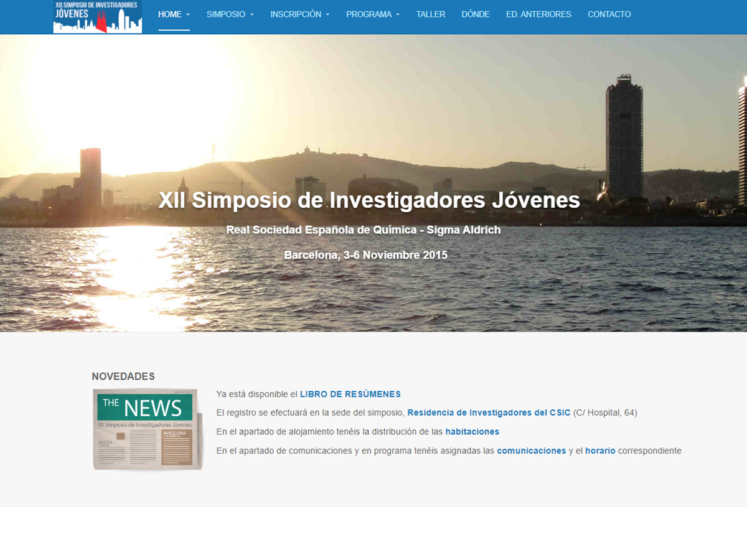Open the HOME dropdown menu
The width and height of the screenshot is (747, 560).
coord(174,14)
